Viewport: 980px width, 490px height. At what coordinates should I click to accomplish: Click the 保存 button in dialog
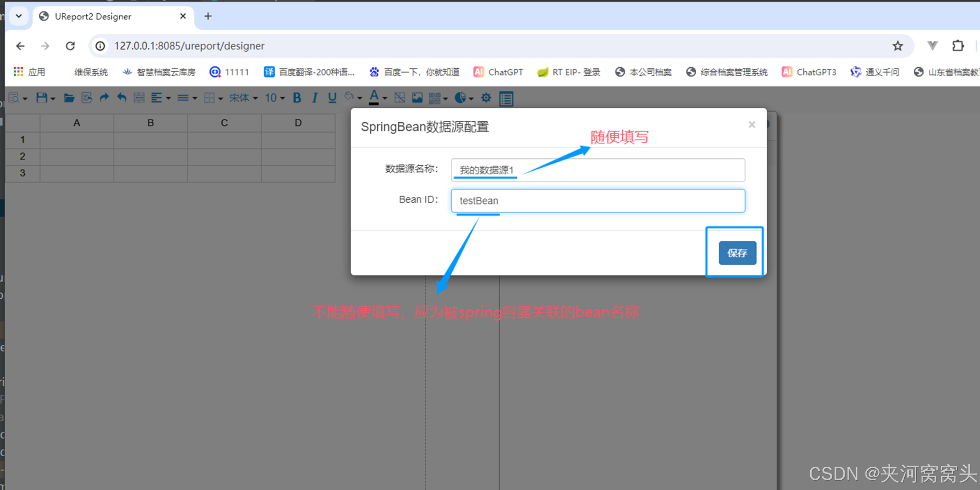coord(737,253)
